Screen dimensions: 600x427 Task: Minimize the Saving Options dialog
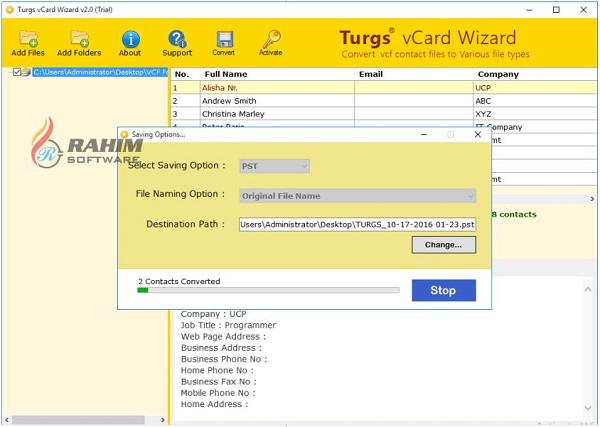click(424, 135)
